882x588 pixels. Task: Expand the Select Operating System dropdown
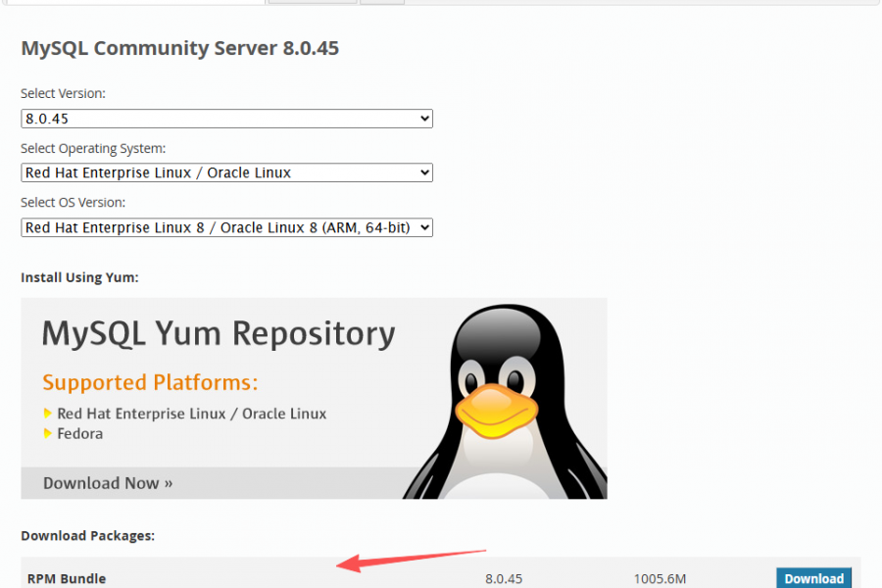225,172
